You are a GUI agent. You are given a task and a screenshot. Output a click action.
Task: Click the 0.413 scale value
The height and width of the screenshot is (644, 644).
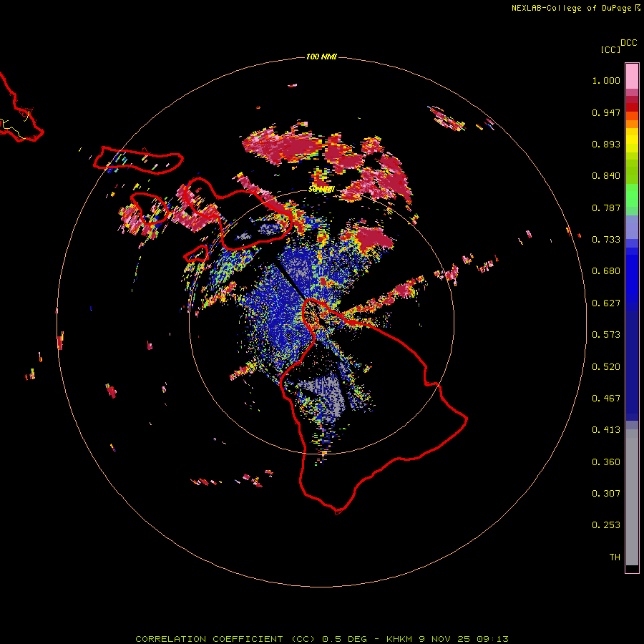(606, 430)
